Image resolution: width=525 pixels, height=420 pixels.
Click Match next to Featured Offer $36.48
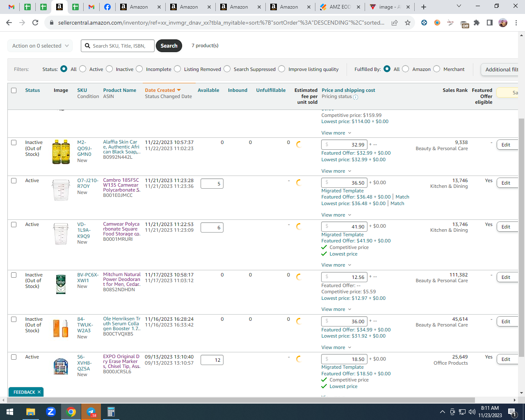coord(402,197)
